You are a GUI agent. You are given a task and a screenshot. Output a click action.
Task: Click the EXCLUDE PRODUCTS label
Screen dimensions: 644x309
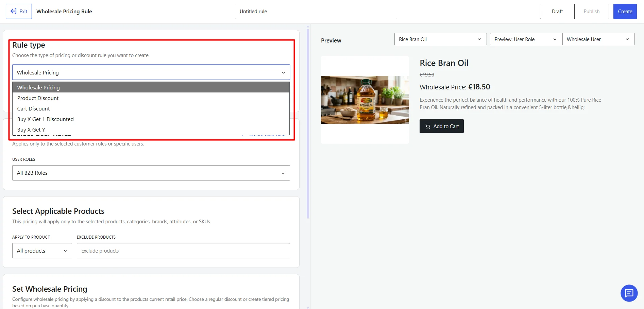96,237
